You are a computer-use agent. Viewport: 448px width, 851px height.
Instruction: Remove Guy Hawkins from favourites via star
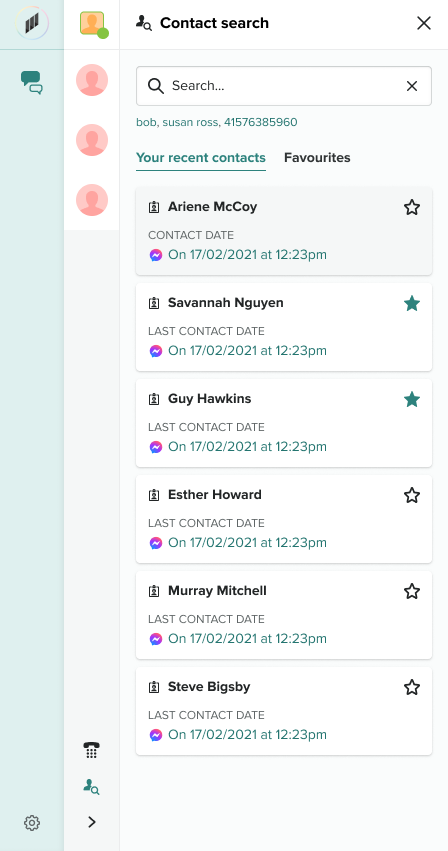pos(412,399)
